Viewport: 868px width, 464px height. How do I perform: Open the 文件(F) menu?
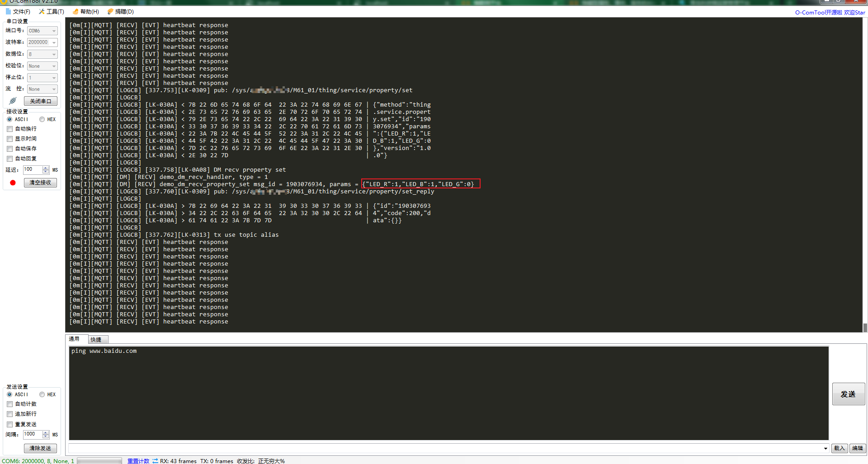tap(18, 12)
